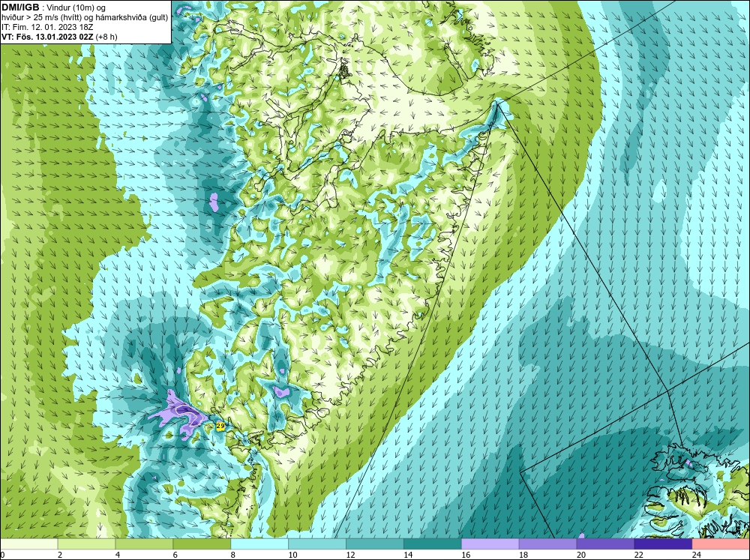Click the legend value 8
Image resolution: width=750 pixels, height=560 pixels.
coord(233,555)
